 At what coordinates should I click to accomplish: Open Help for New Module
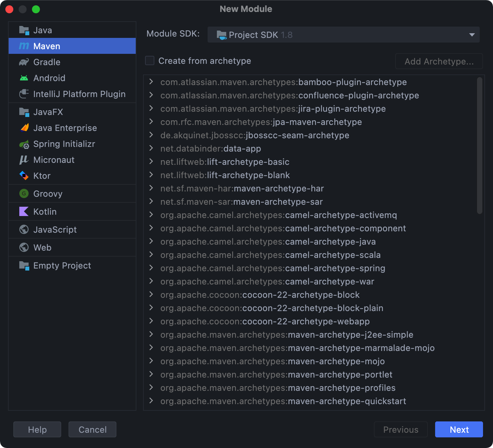[37, 429]
